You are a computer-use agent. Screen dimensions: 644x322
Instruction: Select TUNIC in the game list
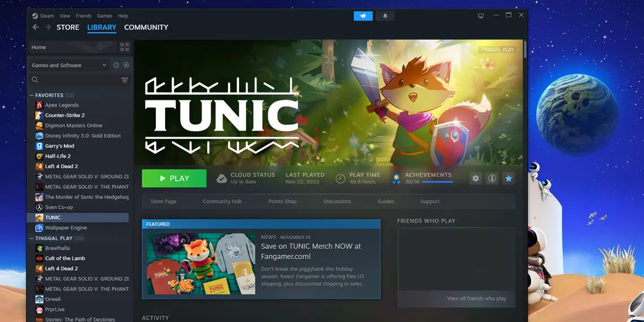77,217
